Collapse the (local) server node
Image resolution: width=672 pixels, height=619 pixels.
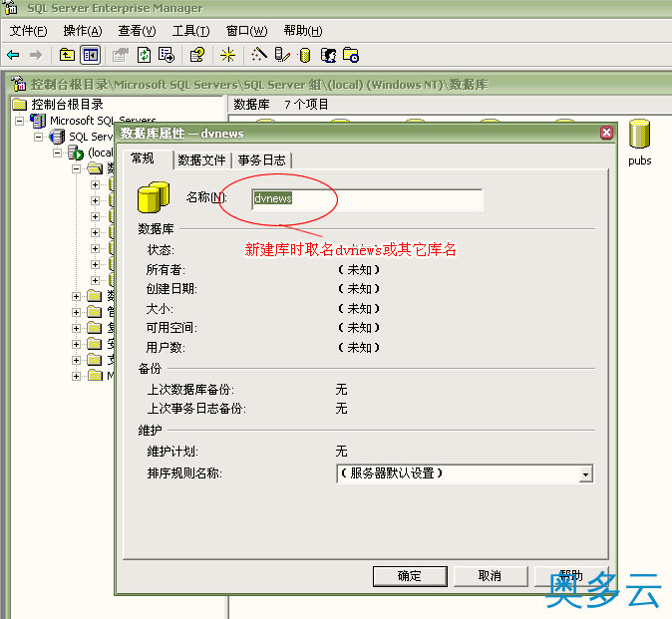(x=58, y=153)
